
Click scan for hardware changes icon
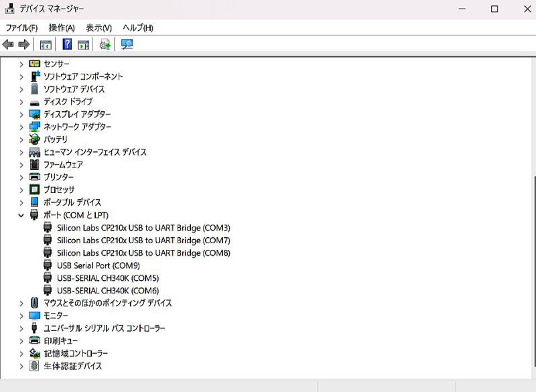click(127, 45)
